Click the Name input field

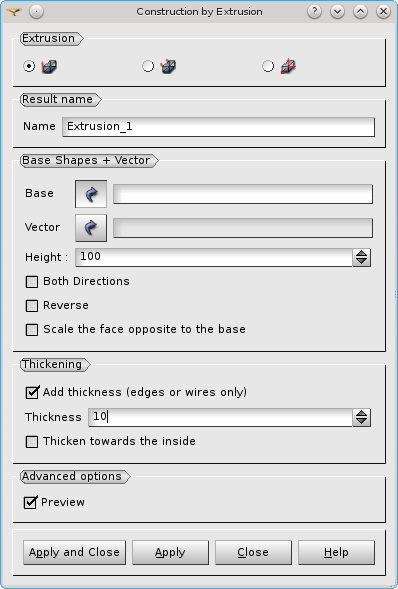[218, 127]
